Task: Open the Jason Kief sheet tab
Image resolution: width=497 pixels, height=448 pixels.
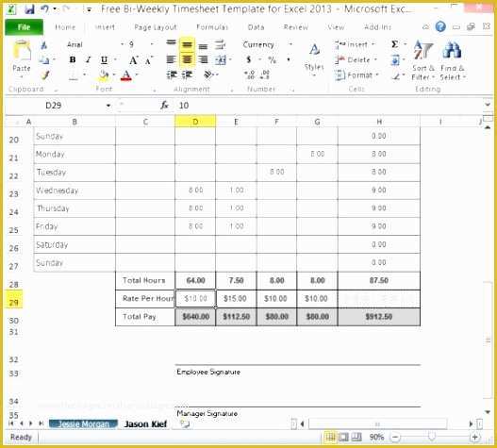Action: [145, 423]
